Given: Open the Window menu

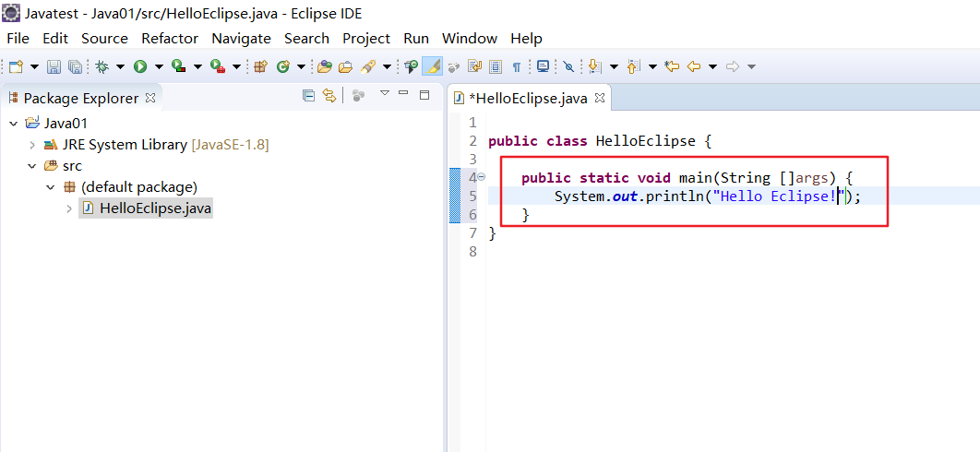Looking at the screenshot, I should coord(470,38).
